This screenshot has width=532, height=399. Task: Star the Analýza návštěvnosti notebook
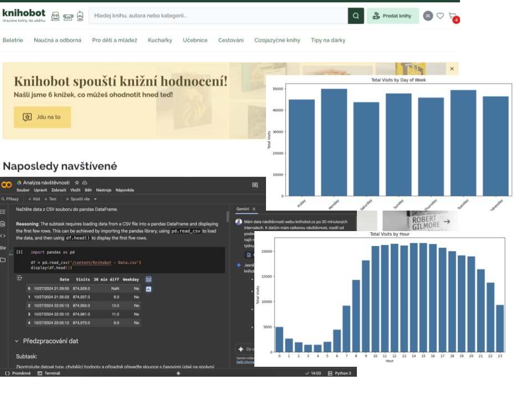76,182
